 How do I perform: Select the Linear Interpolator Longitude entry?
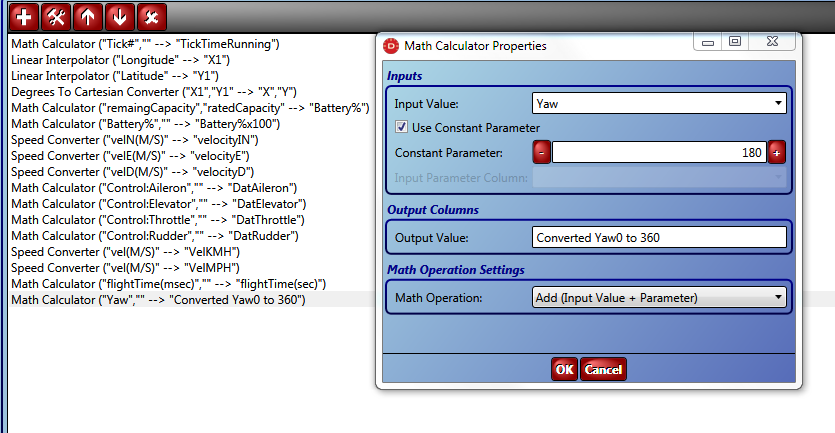click(120, 60)
